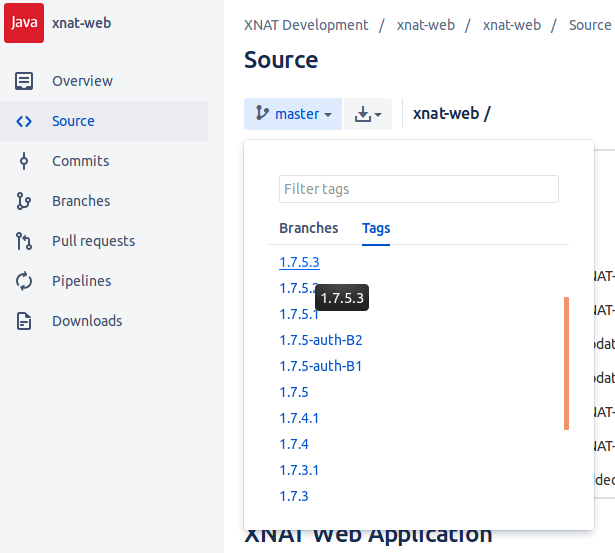Viewport: 615px width, 553px height.
Task: Click the Filter tags input field
Action: (x=418, y=189)
